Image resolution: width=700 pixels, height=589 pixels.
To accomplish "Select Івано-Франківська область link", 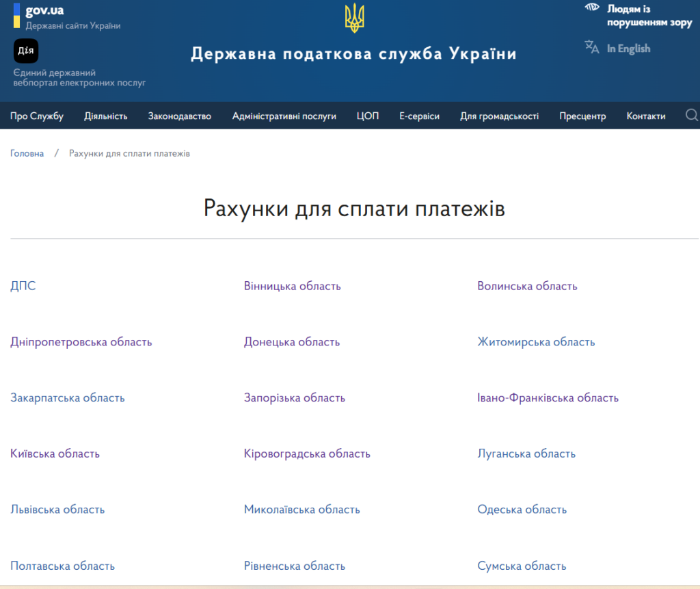I will (x=548, y=397).
